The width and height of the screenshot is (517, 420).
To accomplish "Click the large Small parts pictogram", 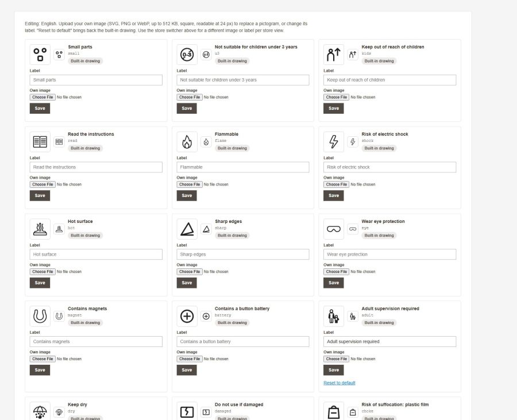I will (40, 55).
